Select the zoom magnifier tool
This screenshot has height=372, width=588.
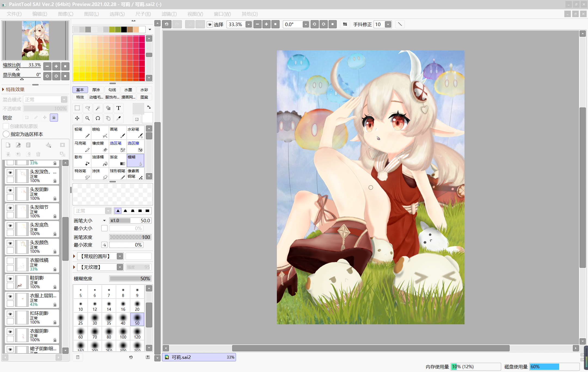88,118
